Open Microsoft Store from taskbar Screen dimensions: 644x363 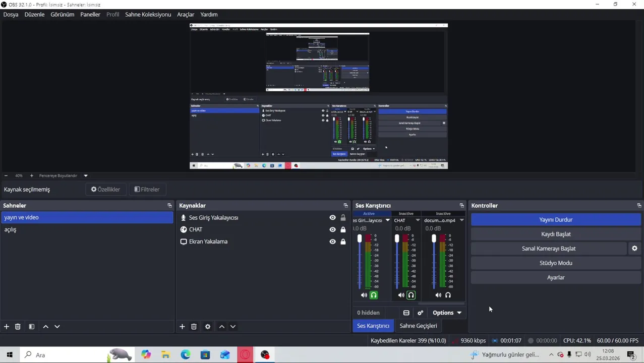205,355
